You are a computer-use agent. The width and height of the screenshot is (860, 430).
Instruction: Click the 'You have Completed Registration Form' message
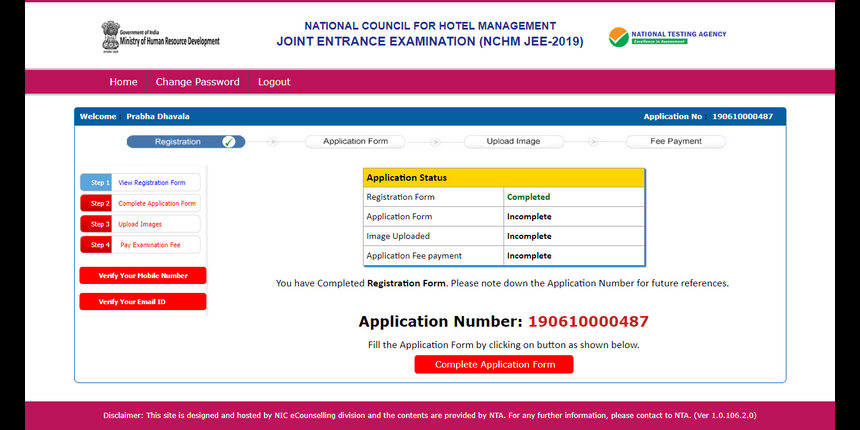(502, 284)
